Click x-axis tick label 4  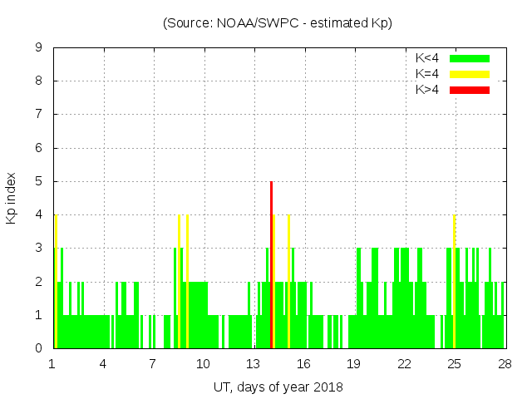point(103,363)
